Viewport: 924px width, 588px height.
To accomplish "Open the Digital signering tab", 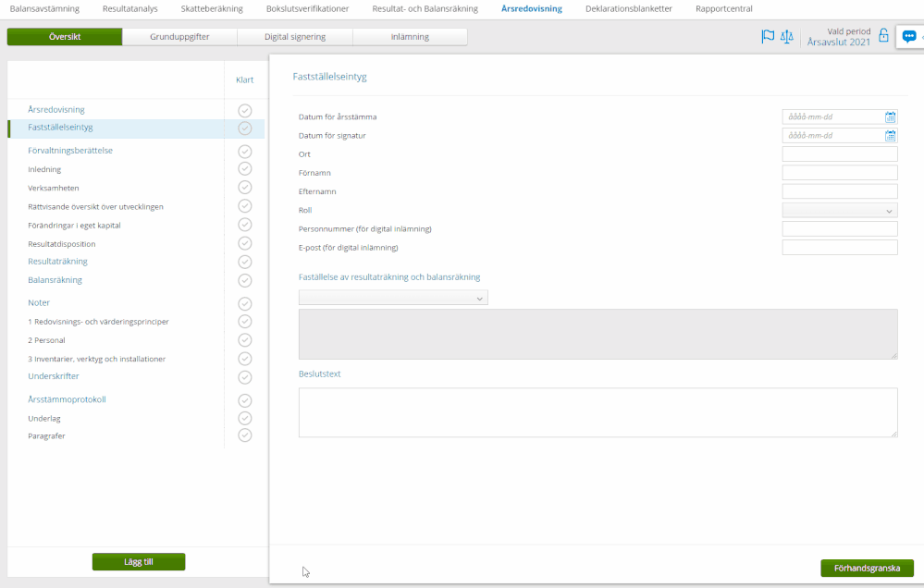I will point(295,37).
